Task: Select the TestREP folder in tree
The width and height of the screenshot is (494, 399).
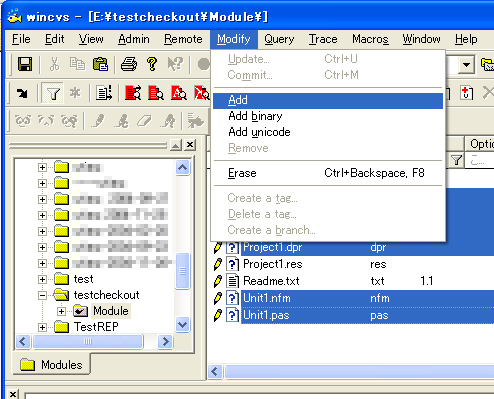Action: pyautogui.click(x=96, y=327)
